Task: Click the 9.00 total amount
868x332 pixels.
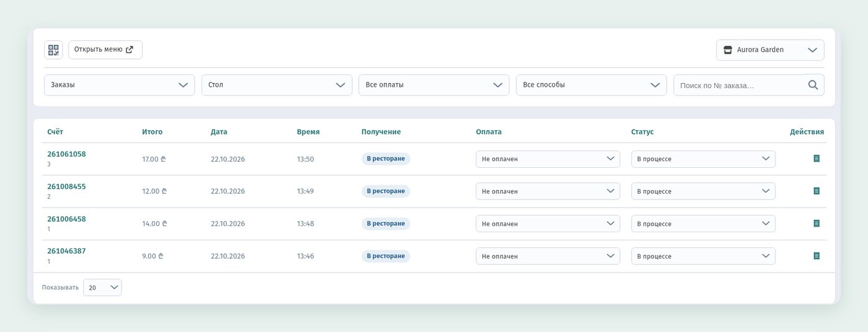Action: coord(153,256)
